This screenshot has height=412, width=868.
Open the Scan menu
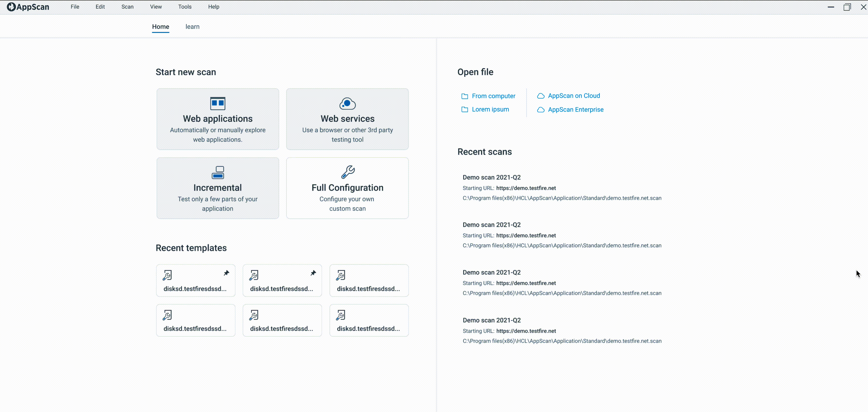[x=127, y=7]
